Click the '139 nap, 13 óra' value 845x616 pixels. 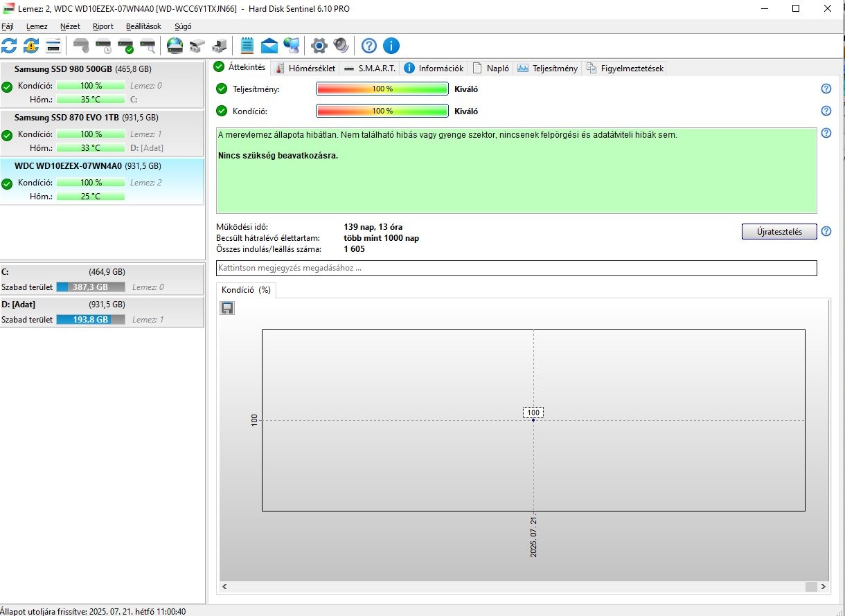tap(373, 227)
